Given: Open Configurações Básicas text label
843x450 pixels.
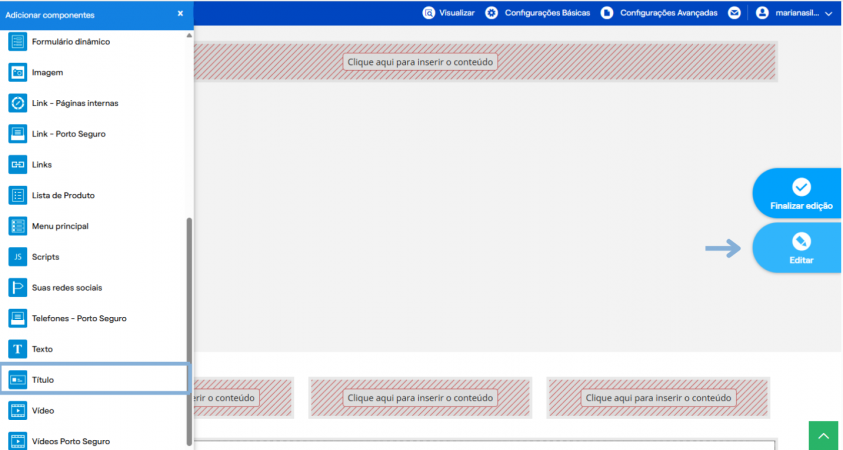Looking at the screenshot, I should 547,13.
